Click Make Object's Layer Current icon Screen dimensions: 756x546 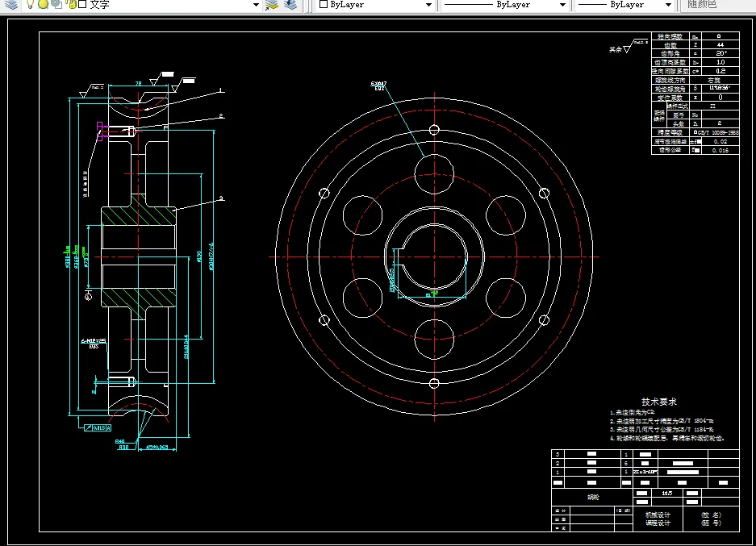point(272,4)
